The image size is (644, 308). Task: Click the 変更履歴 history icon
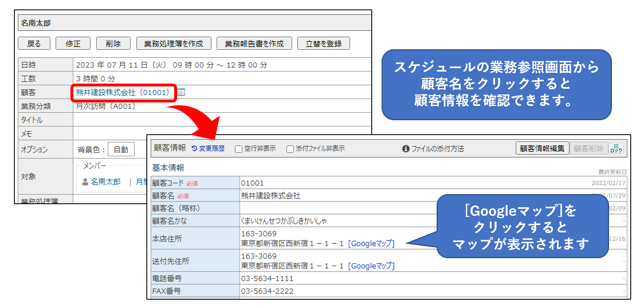click(x=194, y=148)
